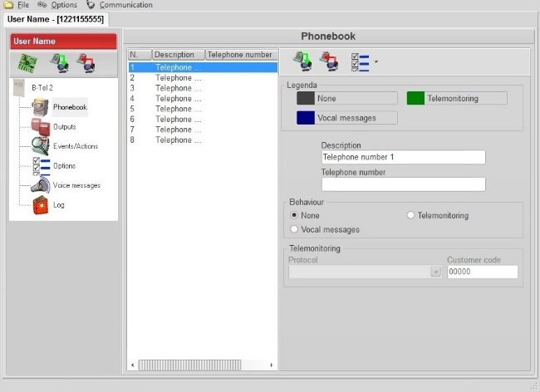
Task: Select phonebook row 4 Telephone
Action: [x=203, y=99]
